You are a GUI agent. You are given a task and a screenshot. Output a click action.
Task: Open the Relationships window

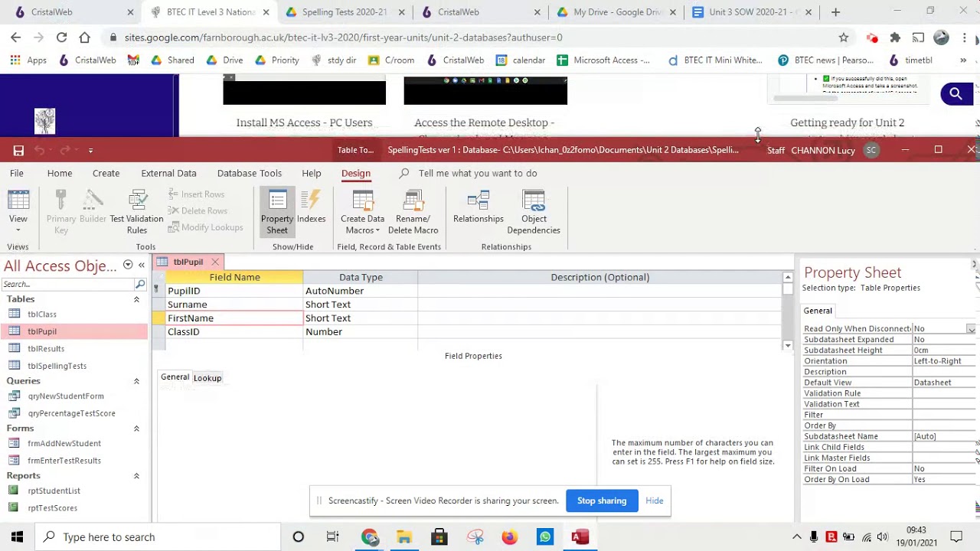(479, 208)
